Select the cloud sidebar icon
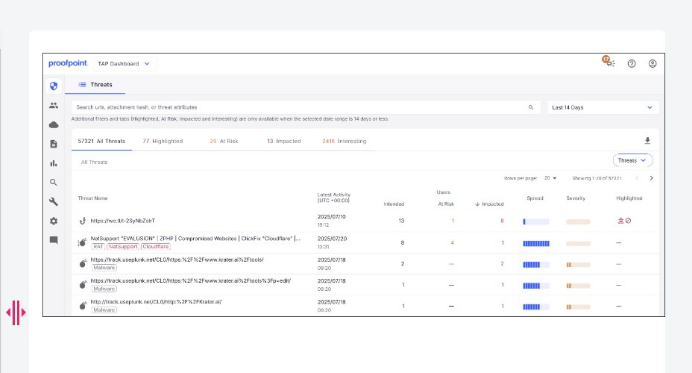Image resolution: width=692 pixels, height=373 pixels. (x=53, y=125)
